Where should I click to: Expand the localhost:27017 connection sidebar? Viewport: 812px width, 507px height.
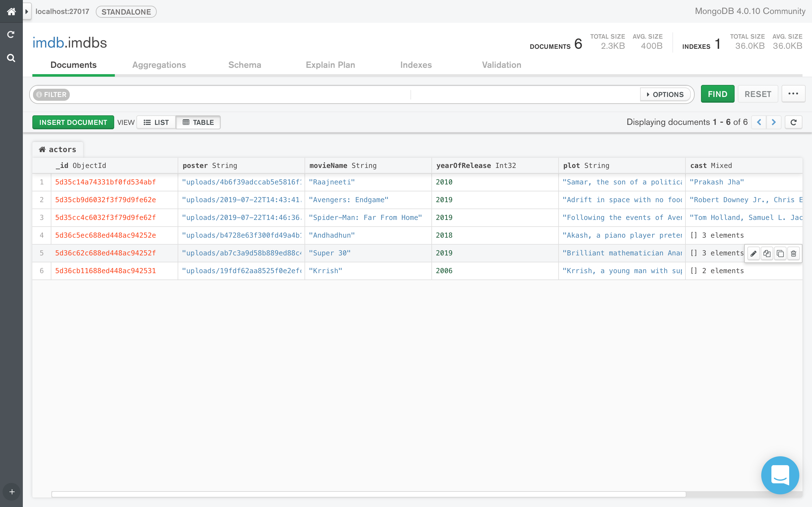pos(26,11)
